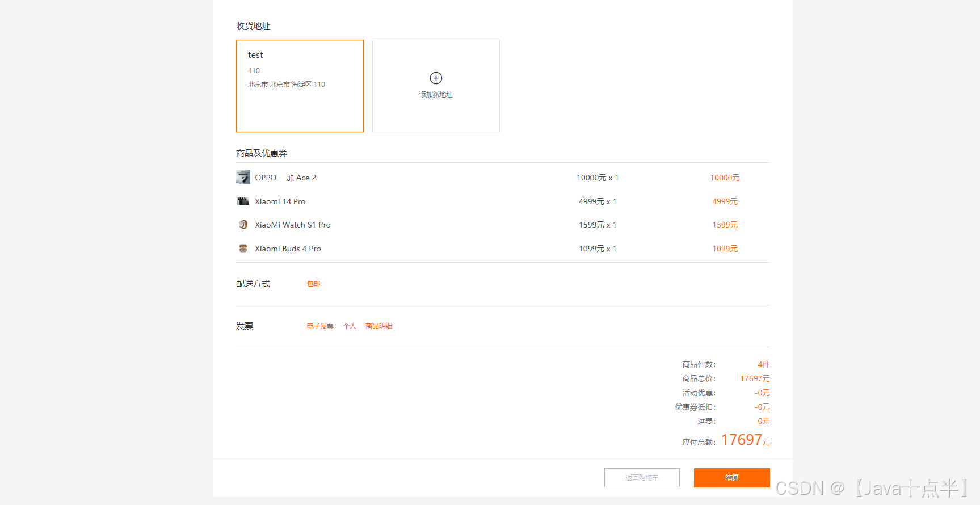Click the XiaoMi Watch S1 Pro thumbnail
The height and width of the screenshot is (505, 980).
(243, 225)
